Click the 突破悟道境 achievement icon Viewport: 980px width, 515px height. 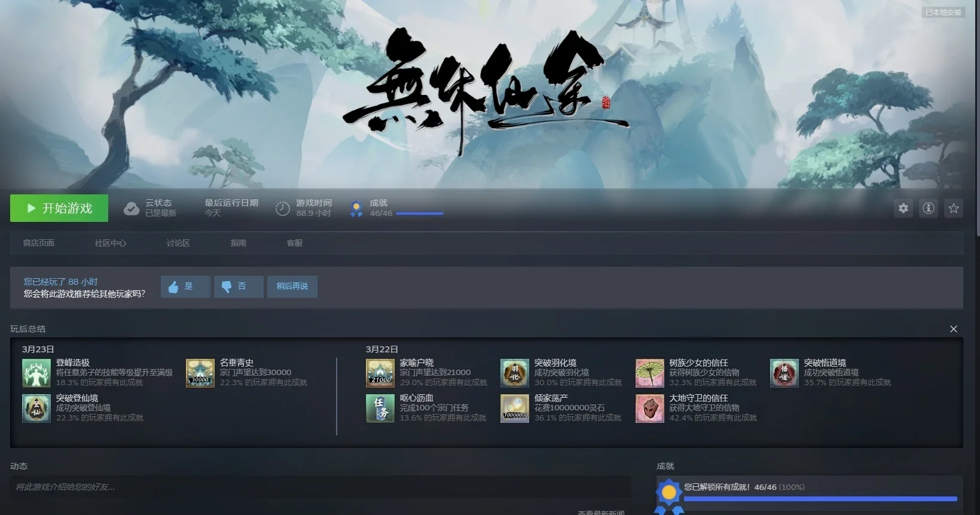pyautogui.click(x=784, y=373)
